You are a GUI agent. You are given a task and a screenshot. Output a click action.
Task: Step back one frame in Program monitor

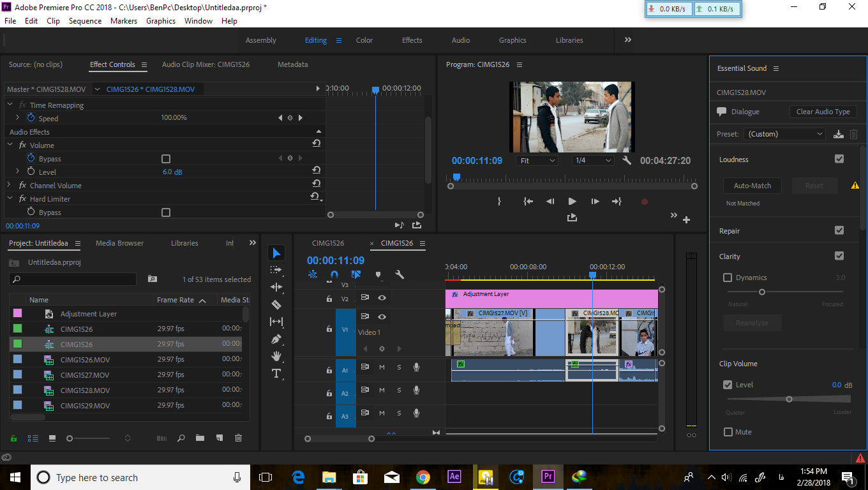(x=550, y=201)
